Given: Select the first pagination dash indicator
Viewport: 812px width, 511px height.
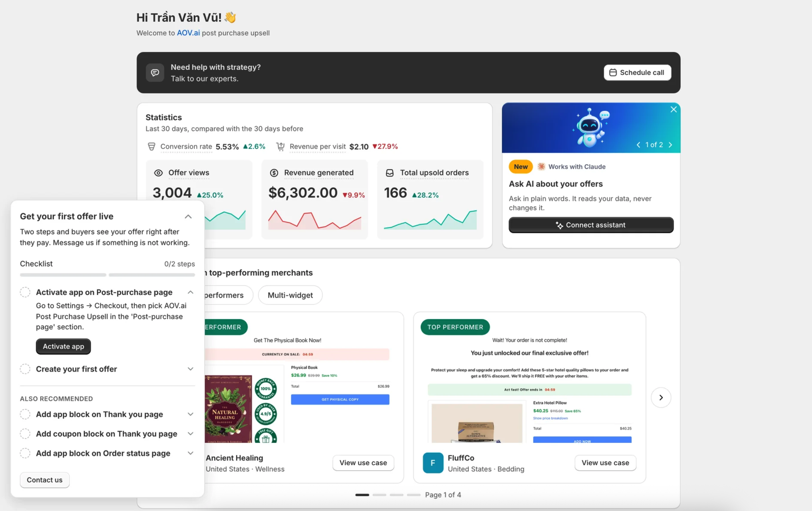Looking at the screenshot, I should coord(362,495).
